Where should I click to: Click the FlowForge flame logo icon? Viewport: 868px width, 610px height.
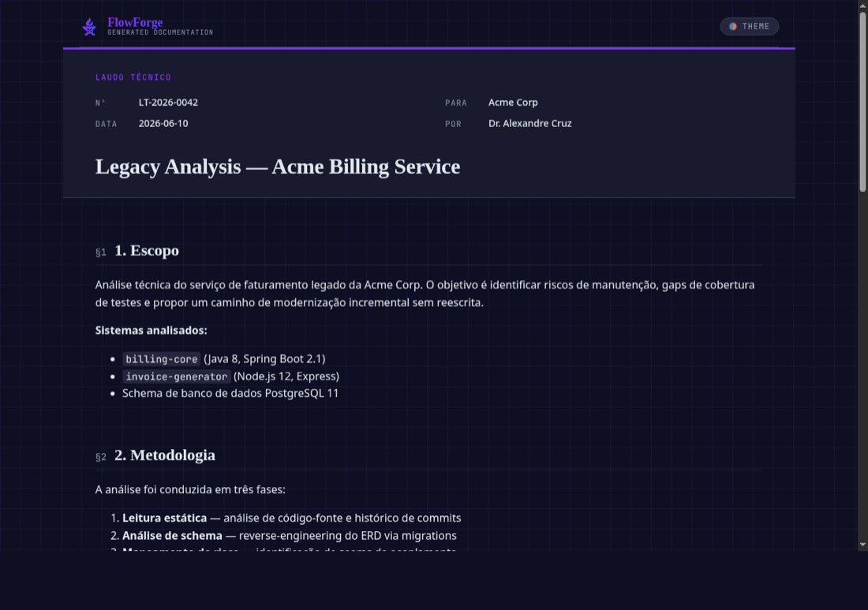coord(89,26)
